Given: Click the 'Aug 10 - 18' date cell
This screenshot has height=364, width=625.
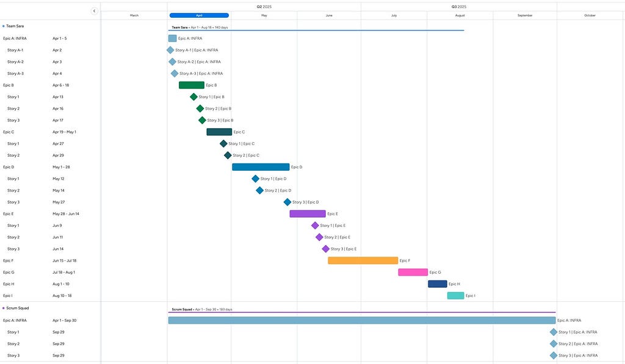Looking at the screenshot, I should pos(62,296).
